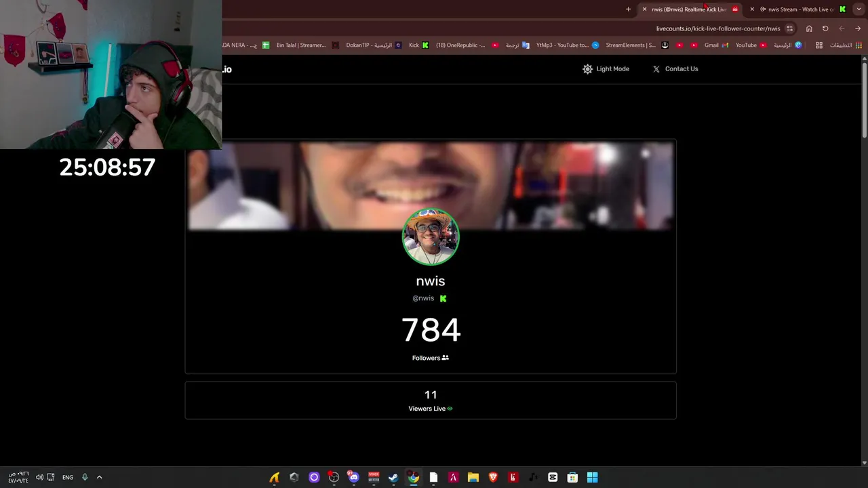The image size is (868, 488).
Task: Open CapCut from the taskbar
Action: [x=553, y=477]
